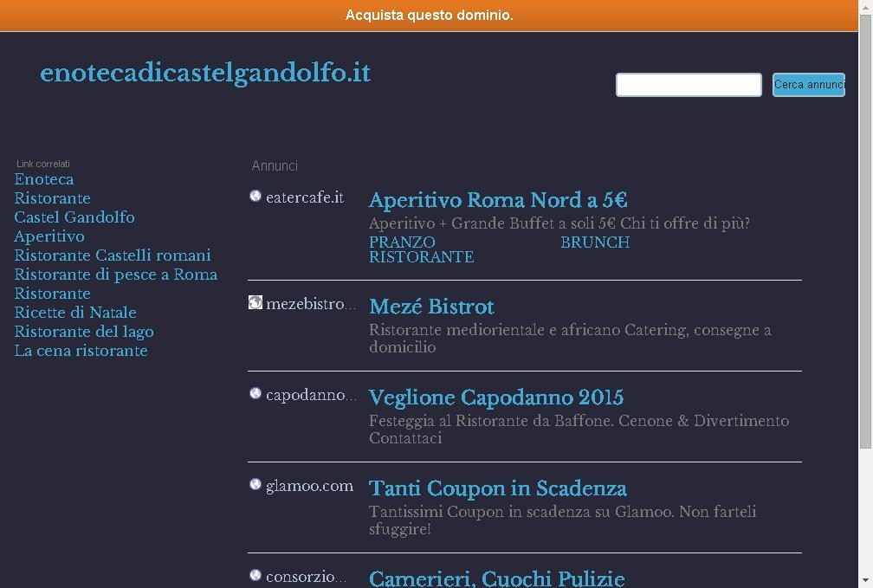Viewport: 873px width, 588px height.
Task: Click the globe icon beside capodanno listing
Action: pyautogui.click(x=255, y=394)
